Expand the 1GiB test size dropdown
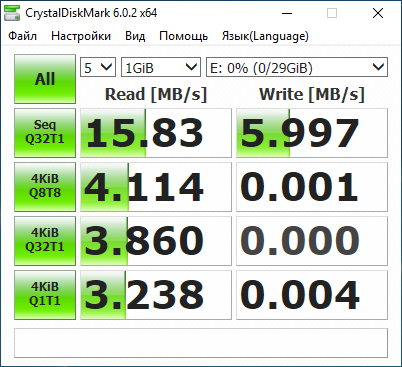The width and height of the screenshot is (402, 367). tap(161, 67)
